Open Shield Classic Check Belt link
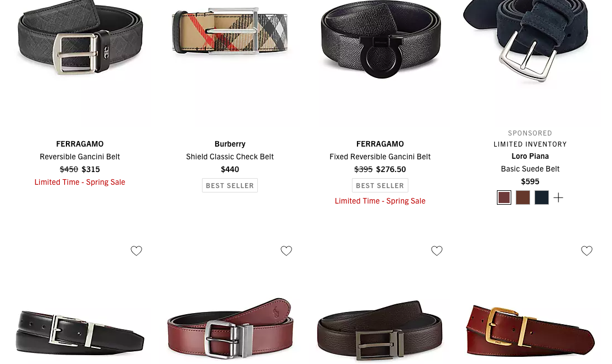This screenshot has height=364, width=612. pyautogui.click(x=230, y=157)
